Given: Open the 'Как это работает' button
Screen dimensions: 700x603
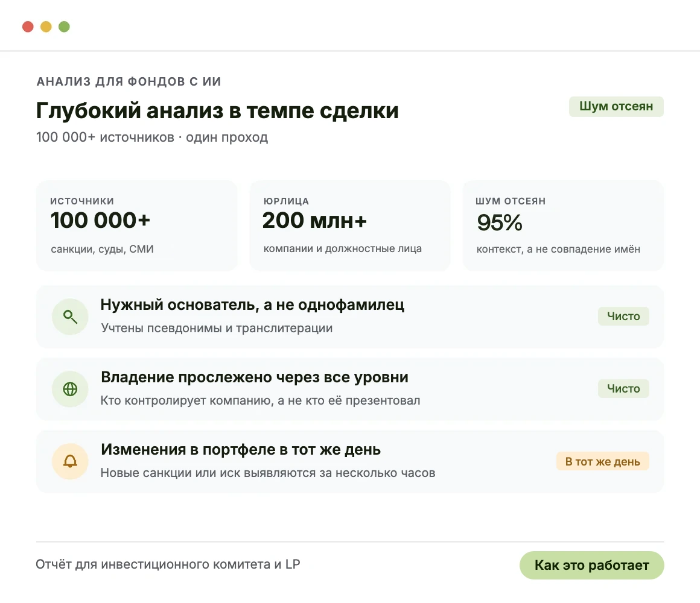Looking at the screenshot, I should [591, 565].
